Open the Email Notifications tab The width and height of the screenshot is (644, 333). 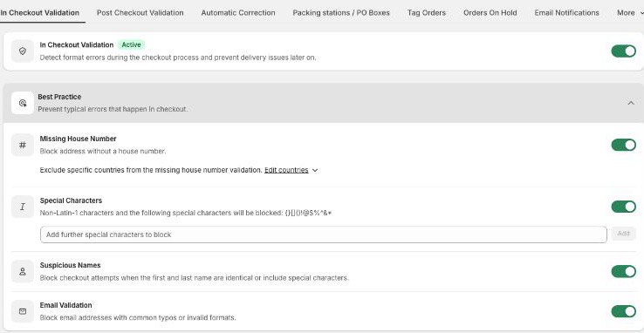[x=567, y=13]
